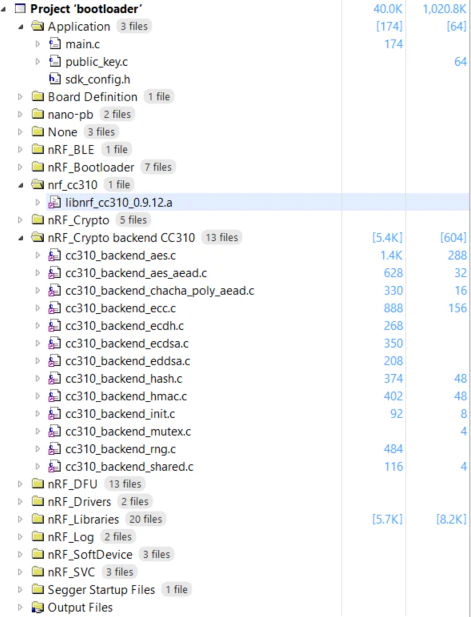The image size is (471, 617).
Task: Click the cc310_backend_hash.c file icon
Action: (54, 379)
